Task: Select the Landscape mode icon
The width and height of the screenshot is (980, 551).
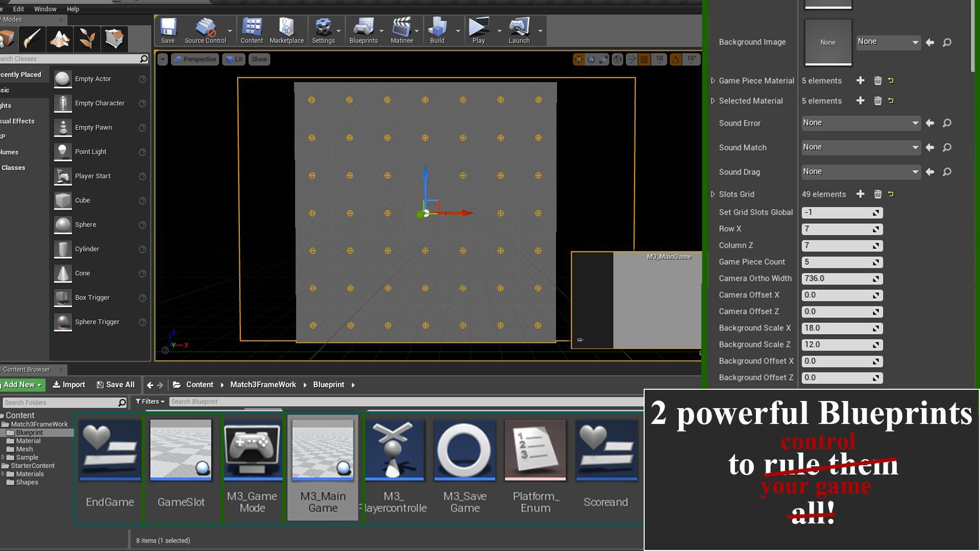Action: [59, 39]
